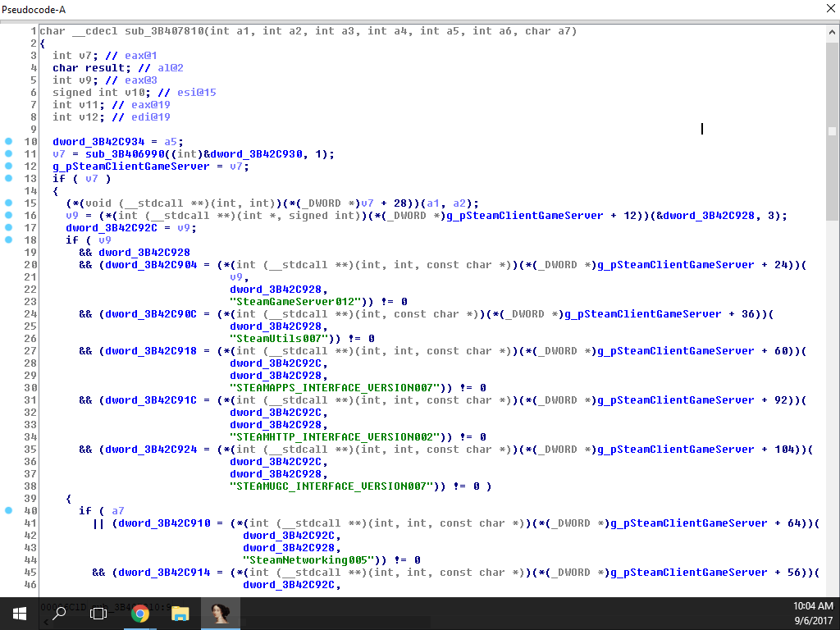This screenshot has height=630, width=840.
Task: Open the Windows Start menu
Action: pyautogui.click(x=20, y=614)
